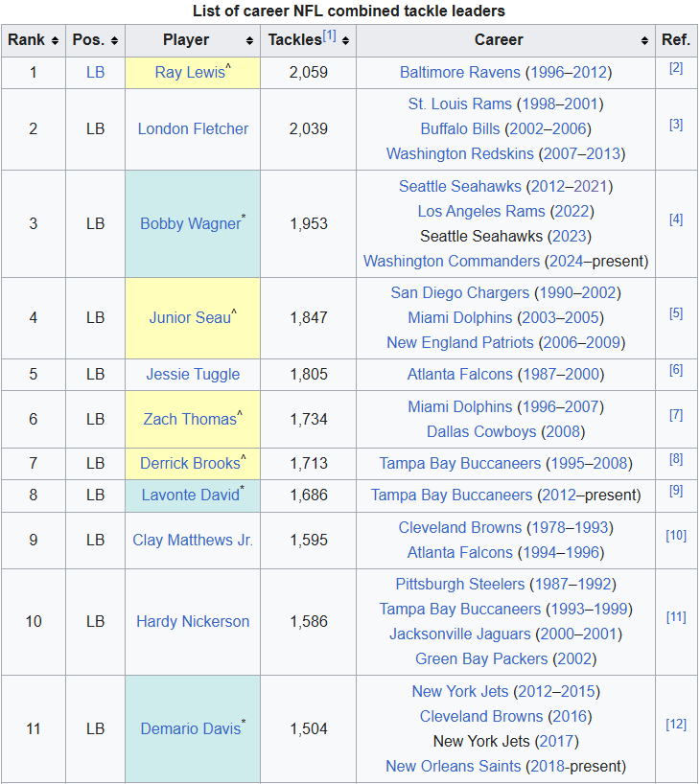Sort table by Tackles arrows

click(x=345, y=41)
